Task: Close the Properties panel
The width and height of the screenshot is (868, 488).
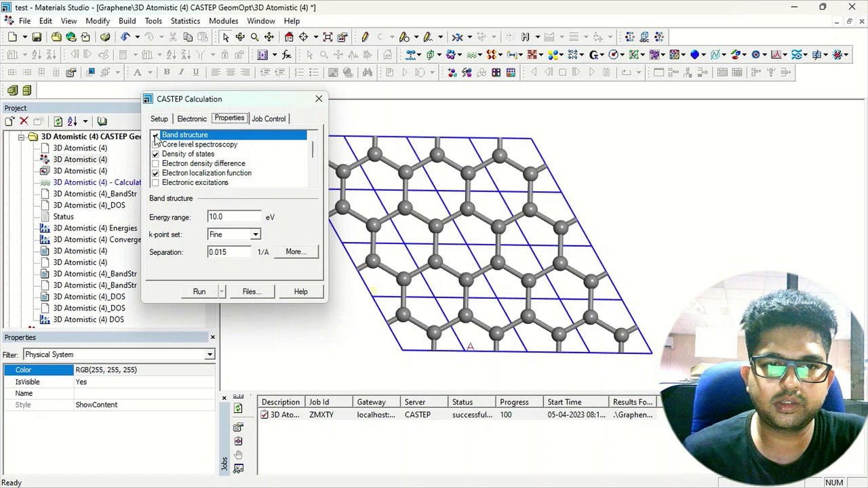Action: (x=212, y=337)
